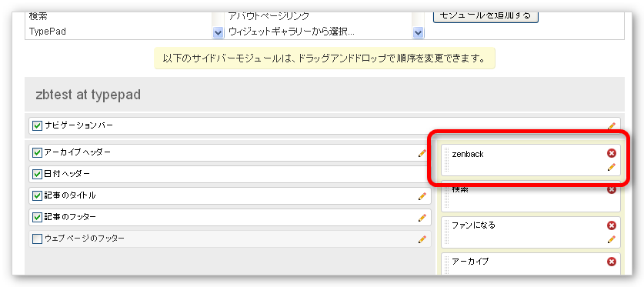
Task: Click edit pencil on 記事のフッター row
Action: tap(422, 218)
